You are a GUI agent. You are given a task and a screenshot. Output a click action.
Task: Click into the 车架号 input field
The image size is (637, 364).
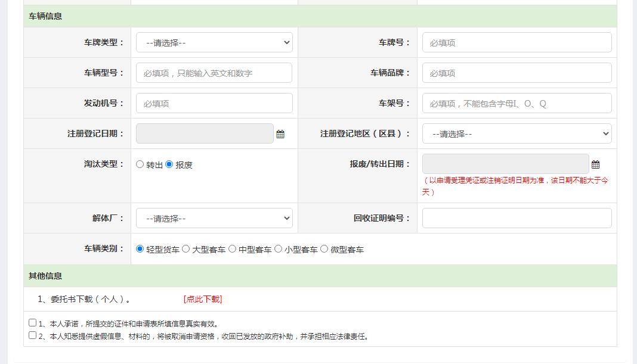[x=517, y=102]
